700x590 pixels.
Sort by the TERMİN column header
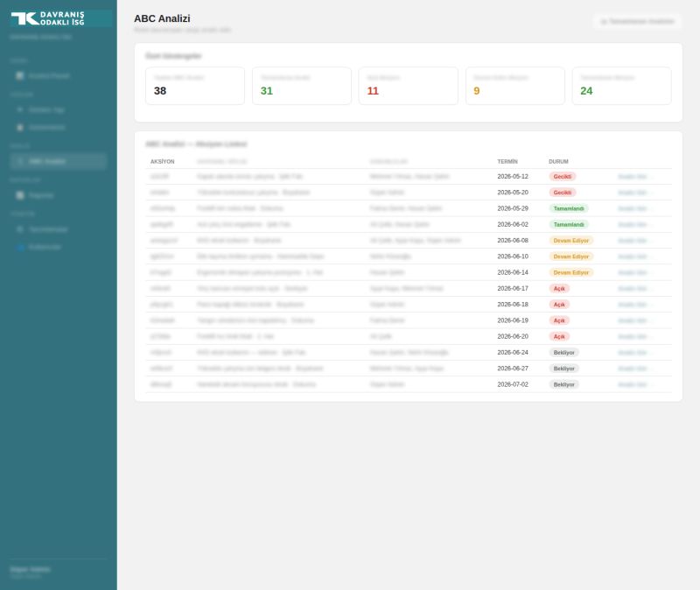[x=507, y=162]
